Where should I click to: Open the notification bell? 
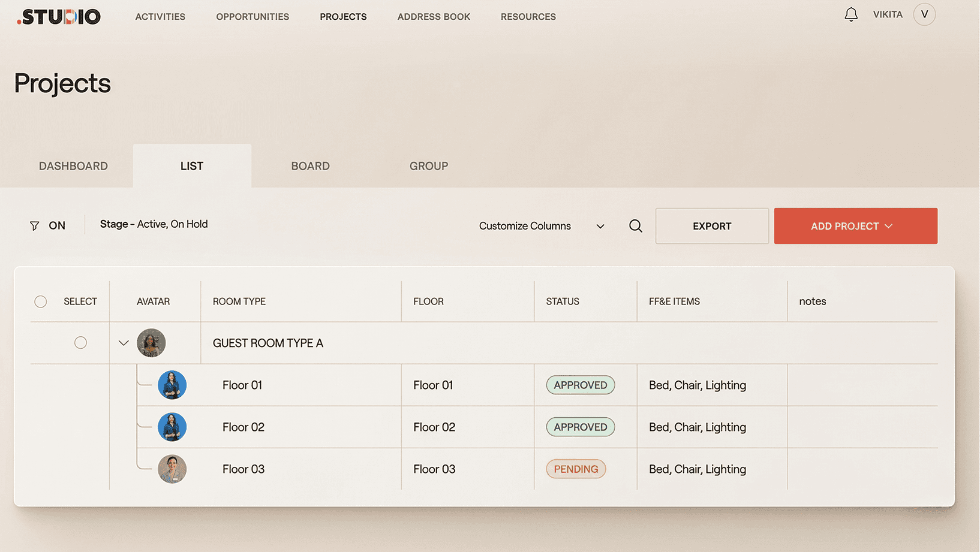(850, 14)
